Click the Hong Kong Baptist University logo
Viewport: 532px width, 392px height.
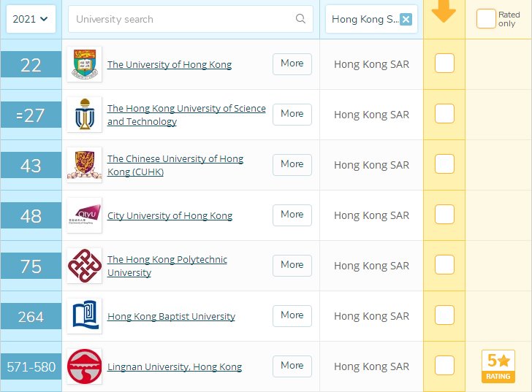[x=84, y=316]
